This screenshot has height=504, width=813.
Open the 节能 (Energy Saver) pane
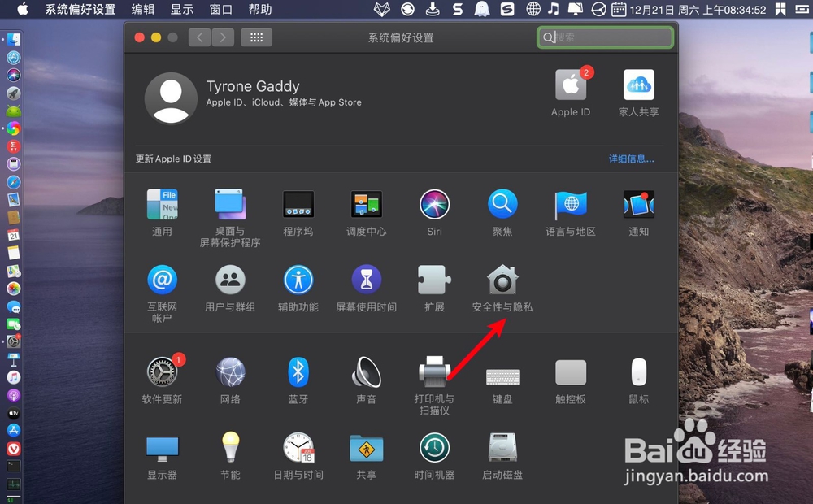(230, 447)
